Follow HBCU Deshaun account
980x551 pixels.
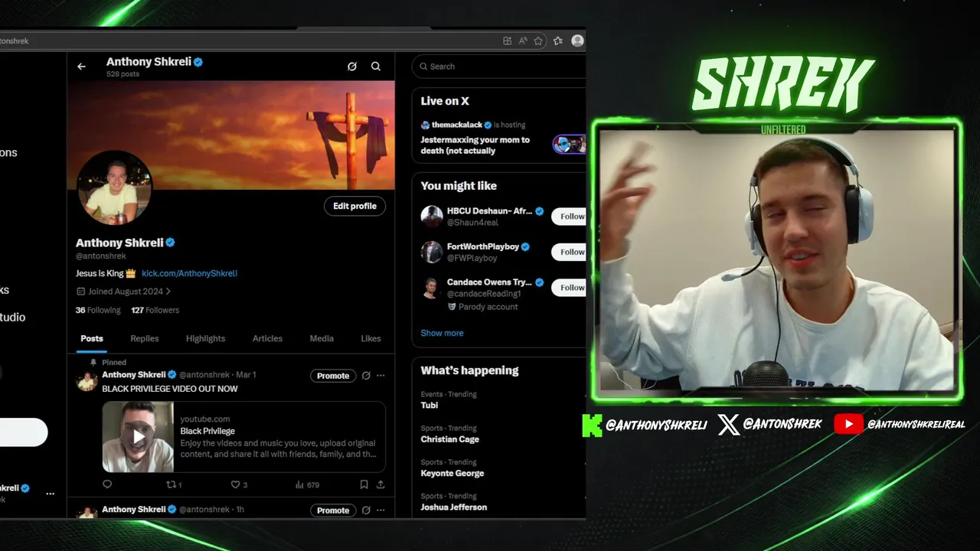coord(570,217)
